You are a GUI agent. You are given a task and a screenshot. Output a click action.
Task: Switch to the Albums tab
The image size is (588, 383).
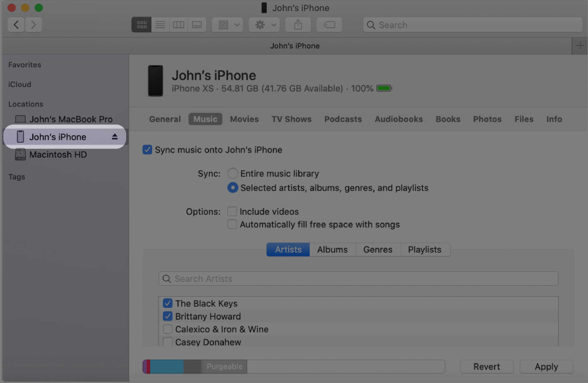332,249
